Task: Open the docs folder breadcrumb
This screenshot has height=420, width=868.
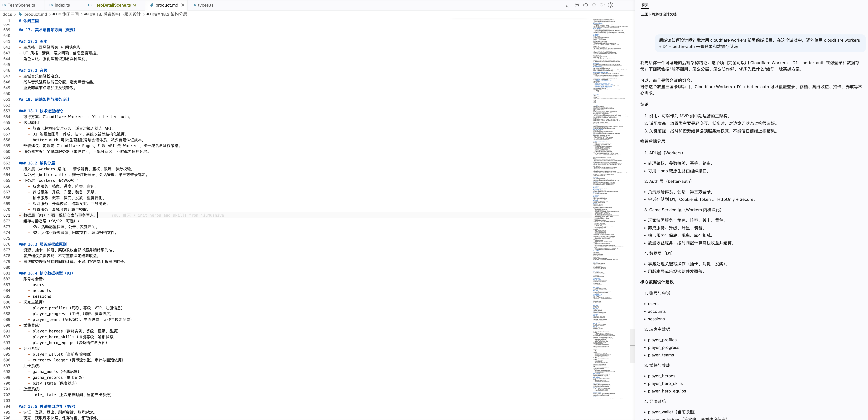Action: (x=7, y=14)
